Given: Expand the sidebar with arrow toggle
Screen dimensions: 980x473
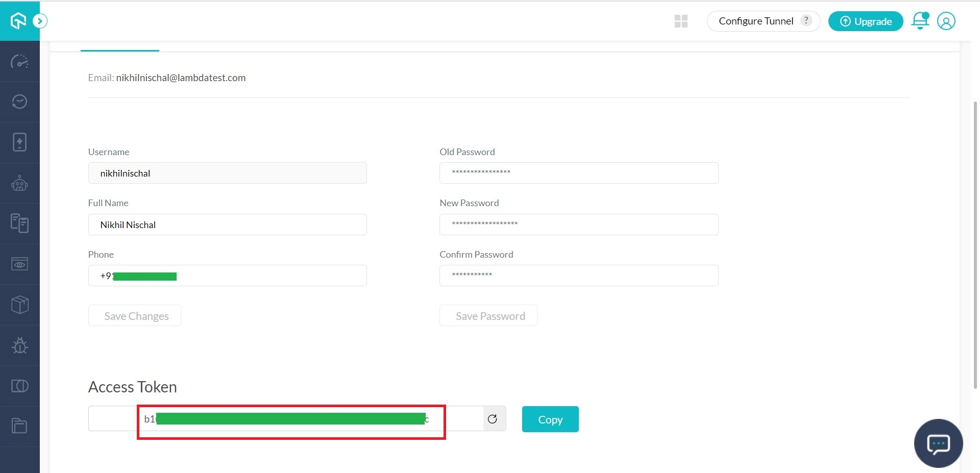Looking at the screenshot, I should point(40,21).
